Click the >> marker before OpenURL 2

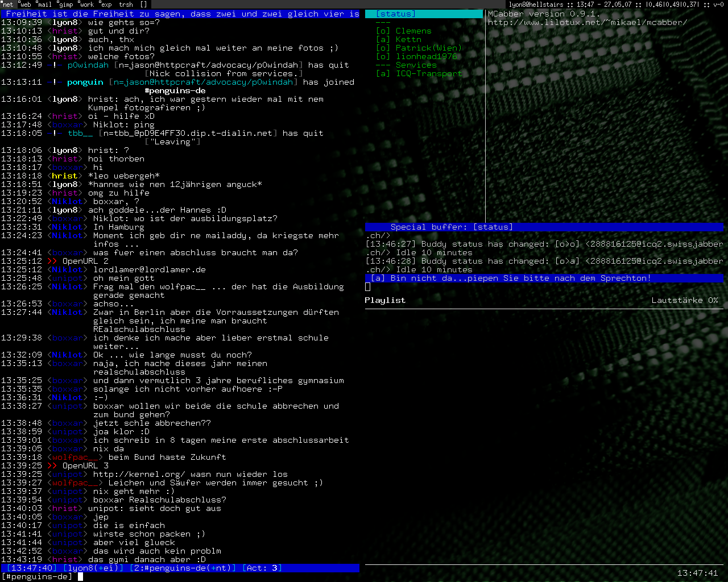(x=52, y=261)
